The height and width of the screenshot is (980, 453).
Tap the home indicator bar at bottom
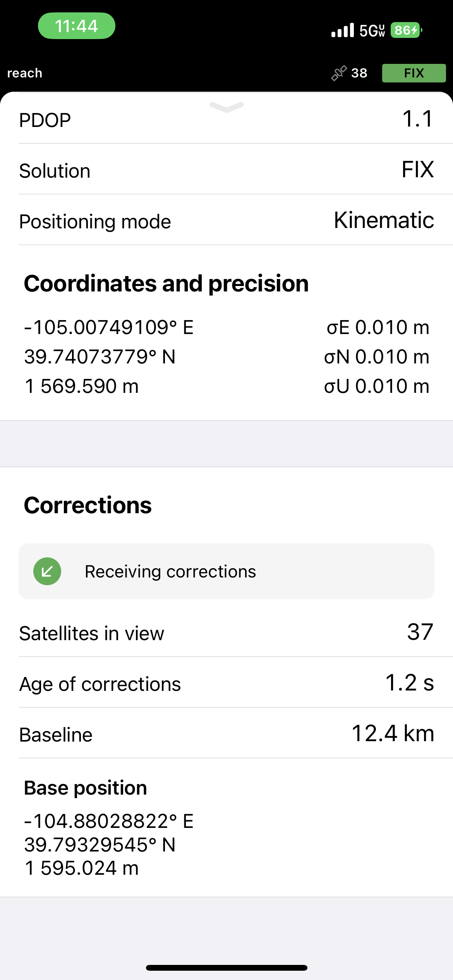(226, 968)
